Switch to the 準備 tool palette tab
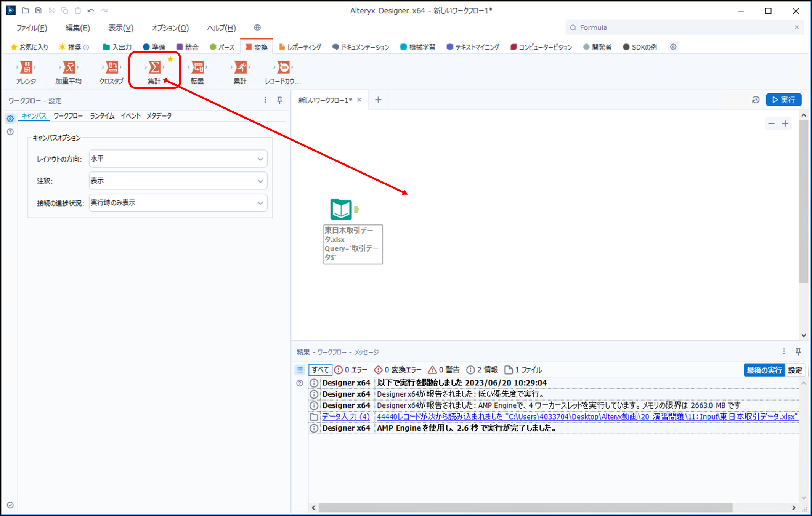The image size is (812, 516). pyautogui.click(x=154, y=47)
